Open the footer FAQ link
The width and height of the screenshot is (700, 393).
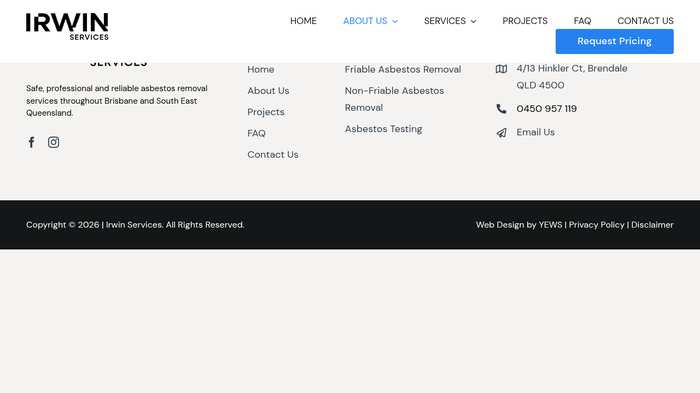pyautogui.click(x=256, y=133)
